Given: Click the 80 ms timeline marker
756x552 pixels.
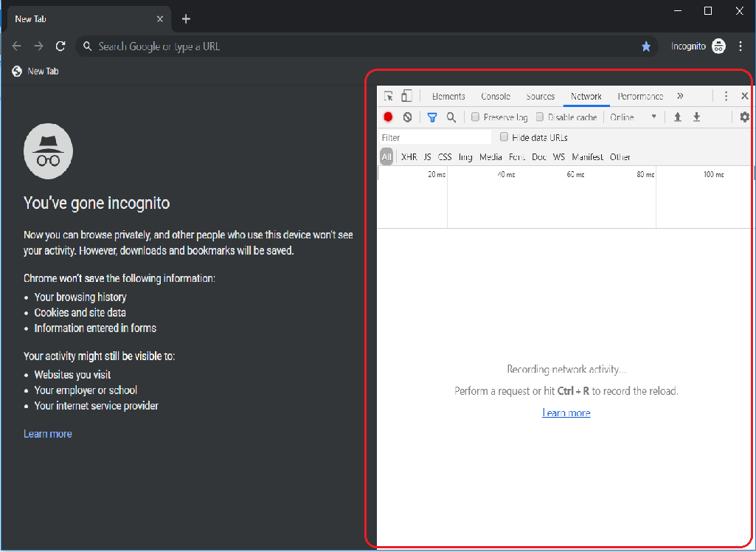Looking at the screenshot, I should (645, 175).
